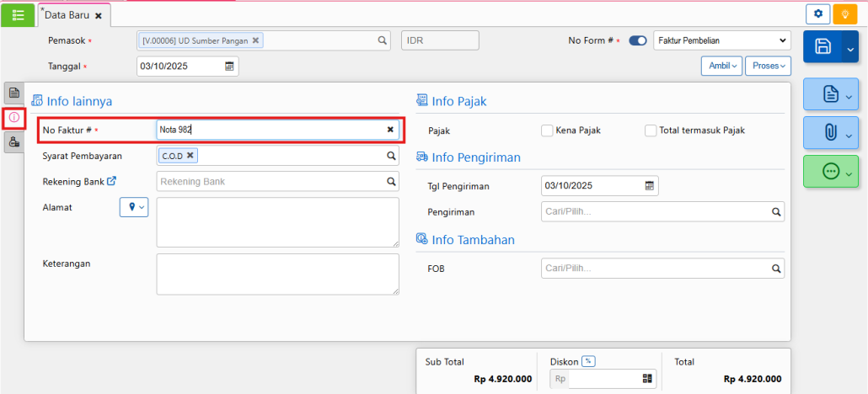Check Total termasuk Pajak checkbox
868x394 pixels.
651,130
